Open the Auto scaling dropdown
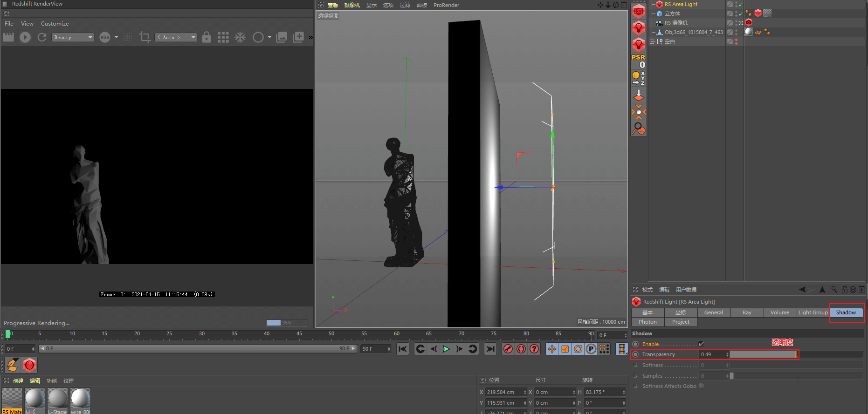868x414 pixels. click(x=176, y=37)
